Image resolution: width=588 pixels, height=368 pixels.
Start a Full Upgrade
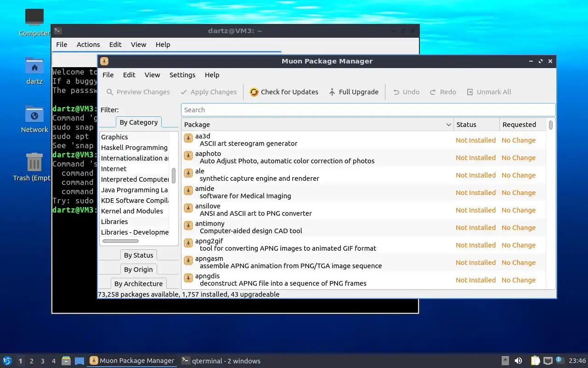[354, 92]
